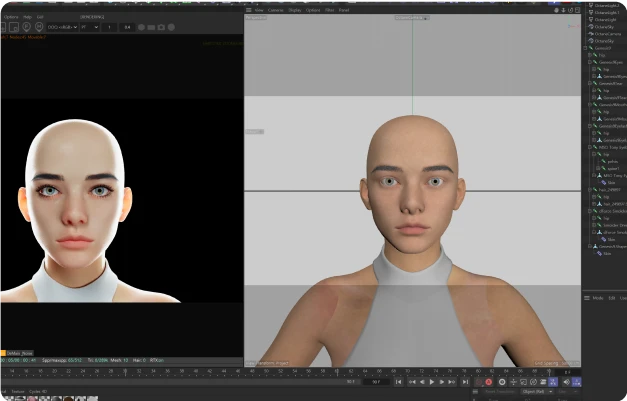The width and height of the screenshot is (627, 401).
Task: Open the DDO sRGB color space dropdown
Action: click(62, 27)
